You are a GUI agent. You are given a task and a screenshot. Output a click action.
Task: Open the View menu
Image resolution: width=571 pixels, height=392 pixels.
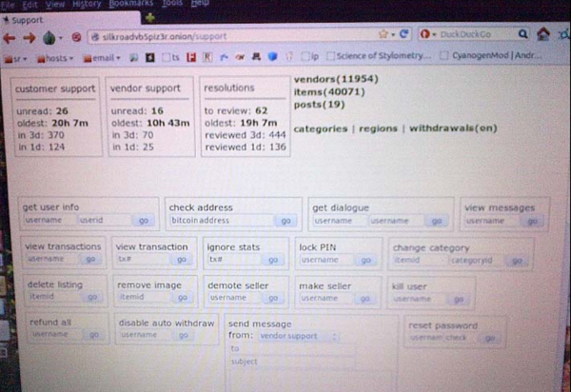(55, 4)
